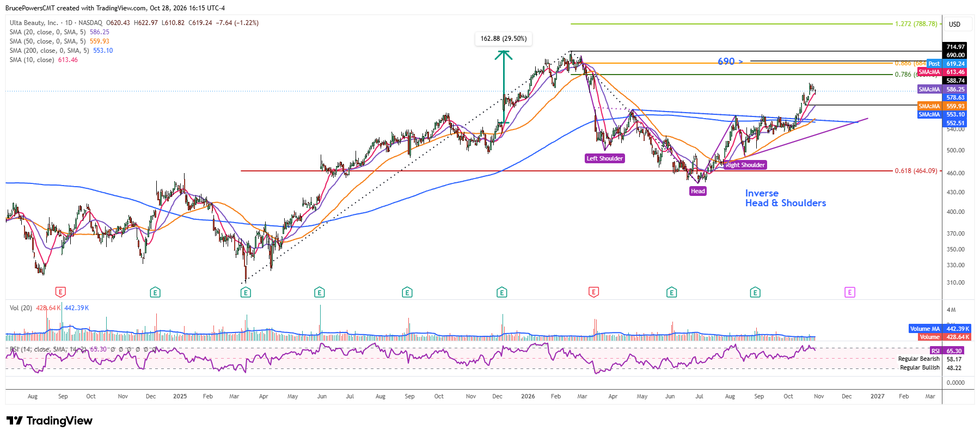Image resolution: width=980 pixels, height=437 pixels.
Task: Select the SMA 50 indicator legend
Action: (59, 41)
